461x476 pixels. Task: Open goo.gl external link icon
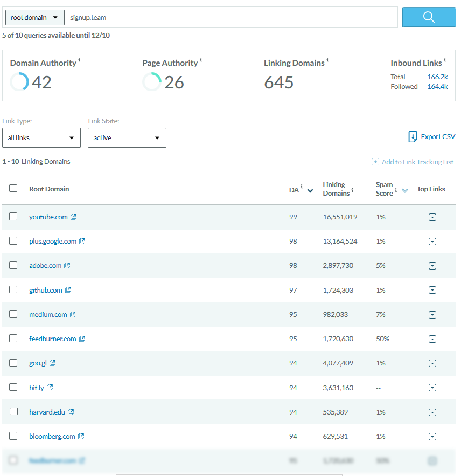(52, 363)
